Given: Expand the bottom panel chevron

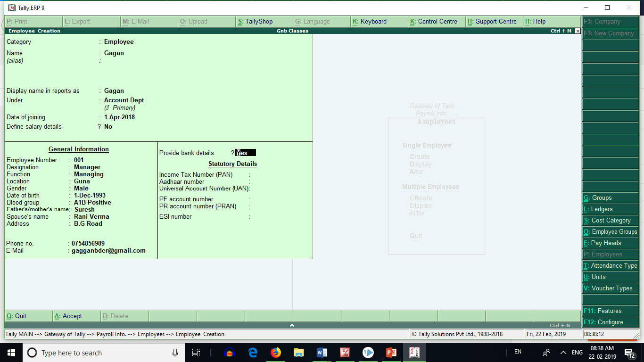Looking at the screenshot, I should 292,325.
